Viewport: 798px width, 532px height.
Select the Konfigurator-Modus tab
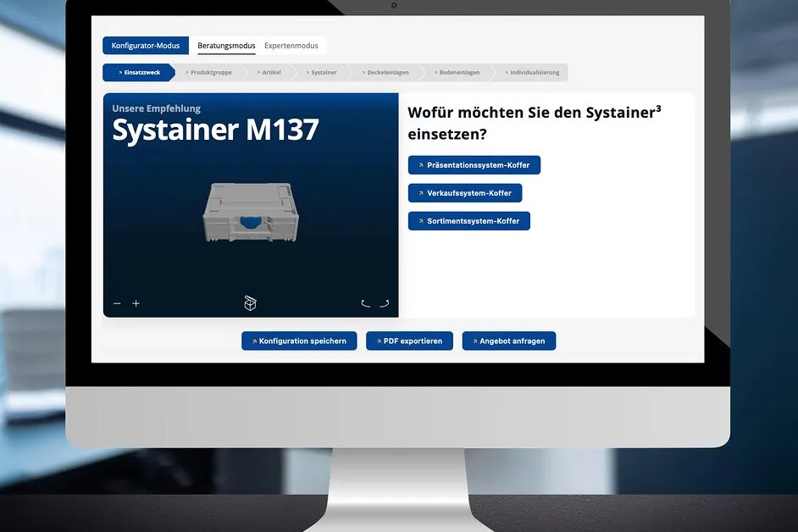point(146,45)
